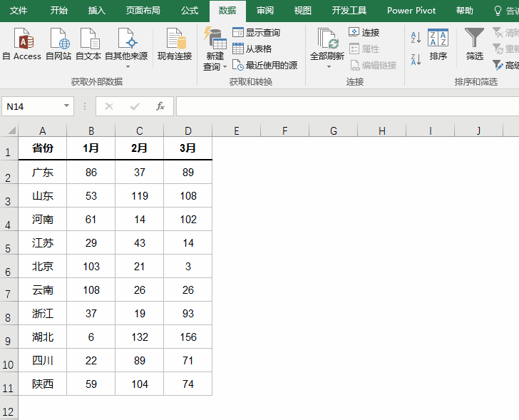The image size is (519, 420).
Task: Toggle the 筛选 filter funnel
Action: [x=474, y=44]
